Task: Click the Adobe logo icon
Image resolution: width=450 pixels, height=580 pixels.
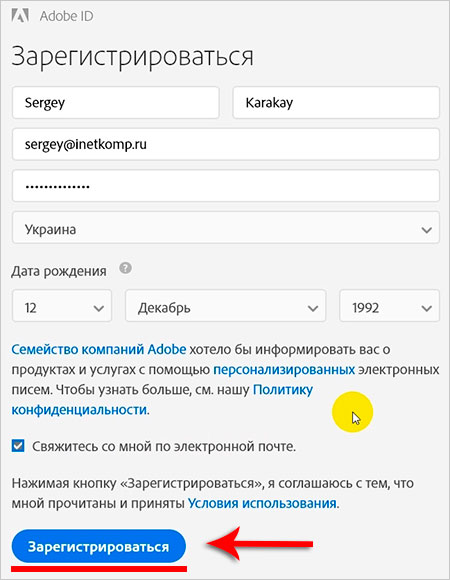Action: click(x=20, y=16)
